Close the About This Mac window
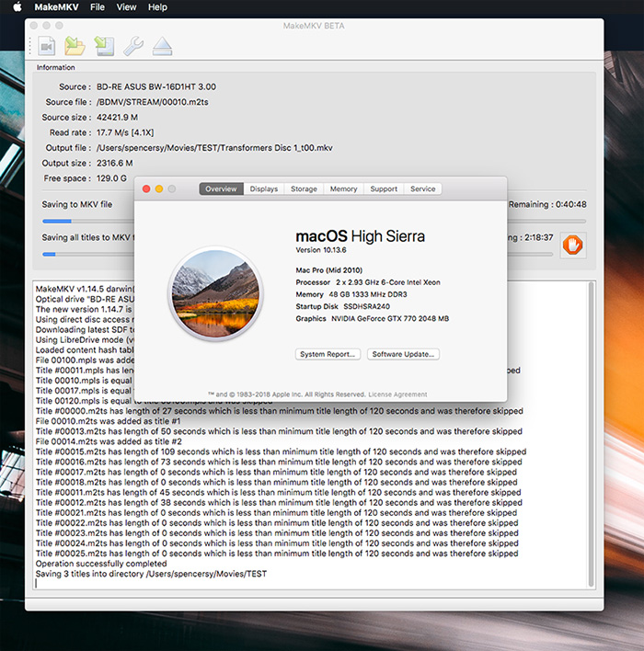The width and height of the screenshot is (644, 651). point(146,188)
